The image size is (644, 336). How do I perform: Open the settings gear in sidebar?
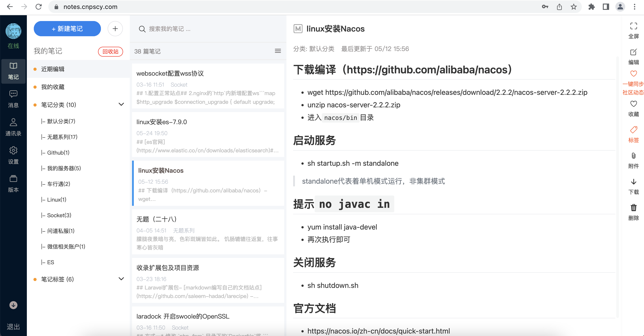click(13, 151)
